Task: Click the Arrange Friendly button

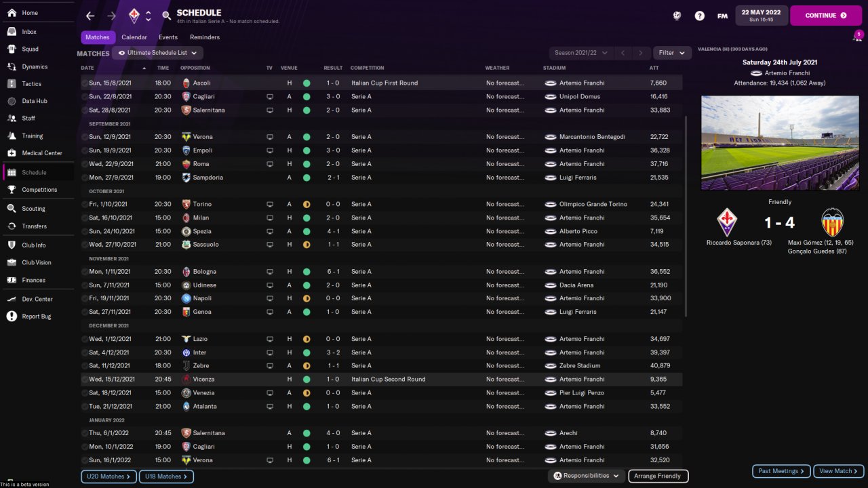Action: pyautogui.click(x=658, y=476)
